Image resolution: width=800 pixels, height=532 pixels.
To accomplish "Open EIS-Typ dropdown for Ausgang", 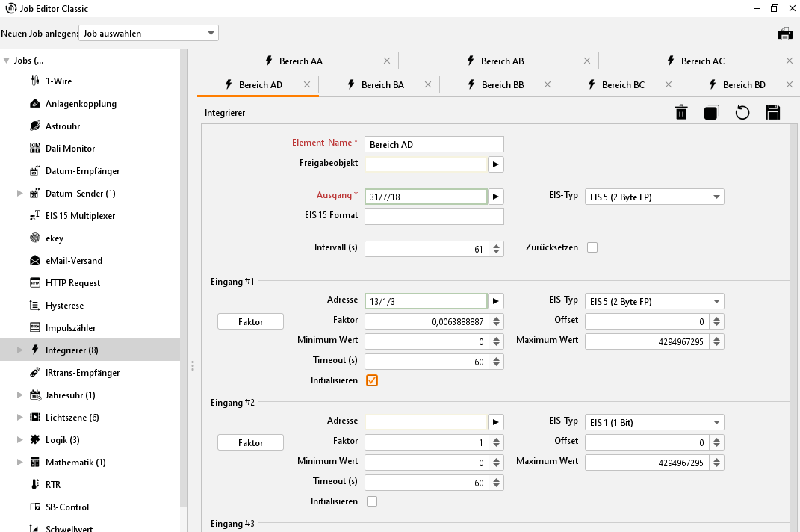I will pyautogui.click(x=654, y=197).
